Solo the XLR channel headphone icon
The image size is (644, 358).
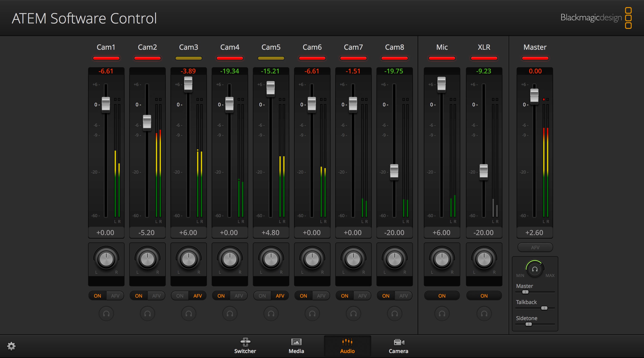(484, 313)
